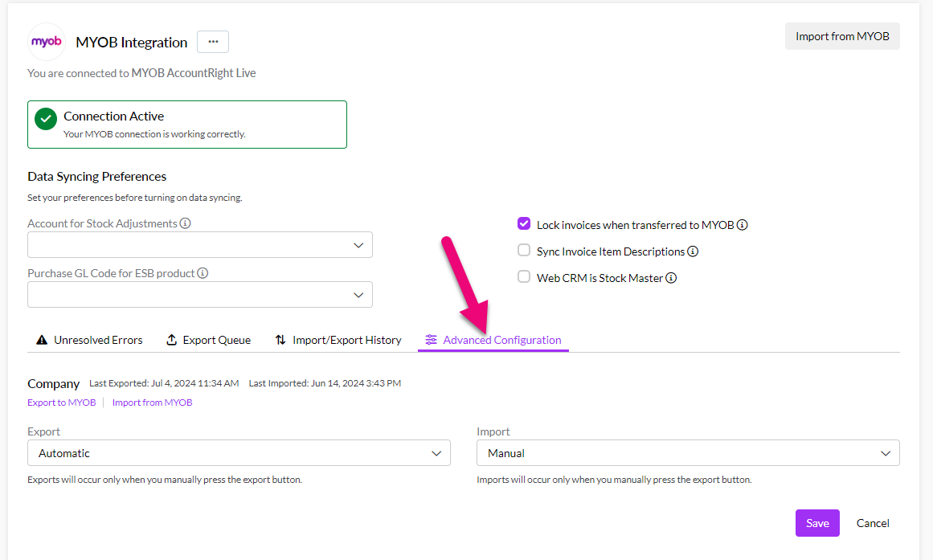The image size is (933, 560).
Task: Click info icon next to Web CRM is Stock Master
Action: (671, 278)
